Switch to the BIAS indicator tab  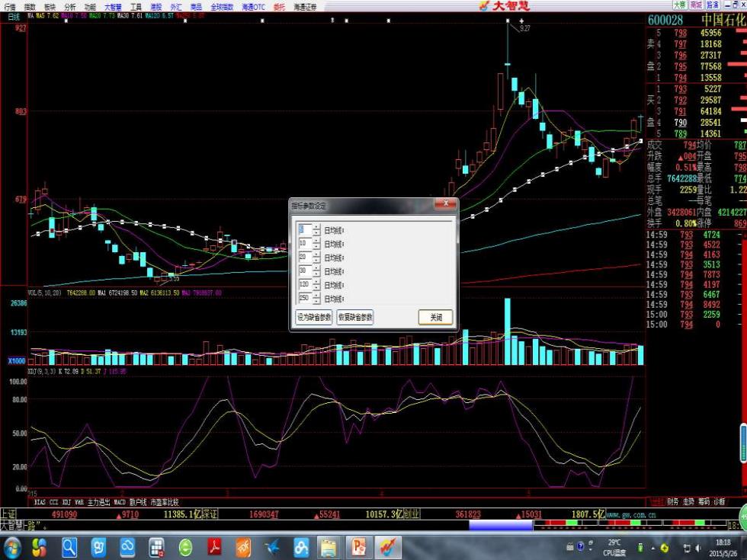point(40,502)
